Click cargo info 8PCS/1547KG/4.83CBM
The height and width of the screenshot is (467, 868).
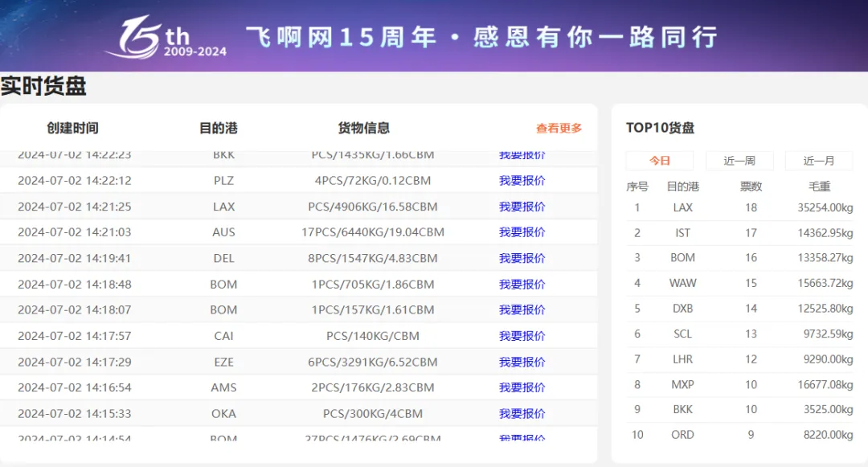pos(373,258)
